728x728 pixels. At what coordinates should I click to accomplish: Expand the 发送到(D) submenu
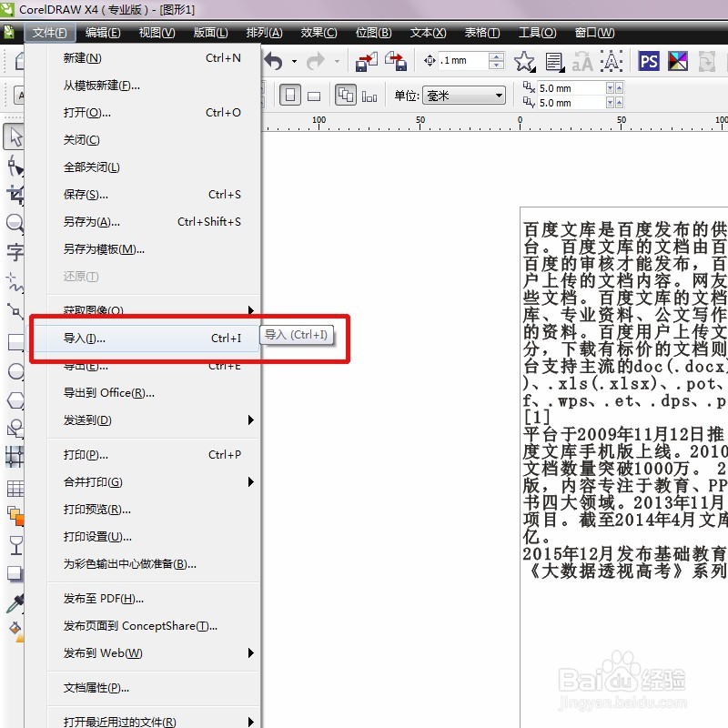pyautogui.click(x=251, y=420)
